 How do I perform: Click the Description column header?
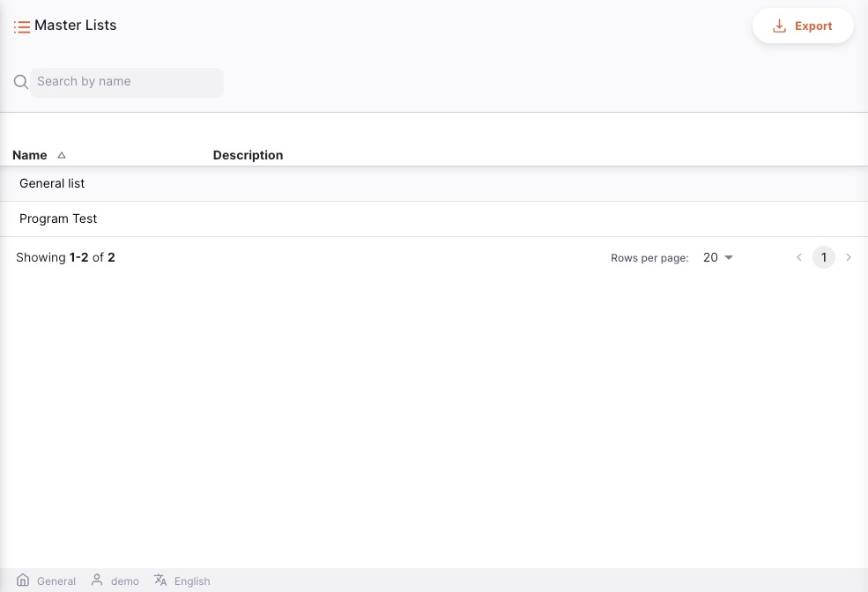[x=248, y=155]
